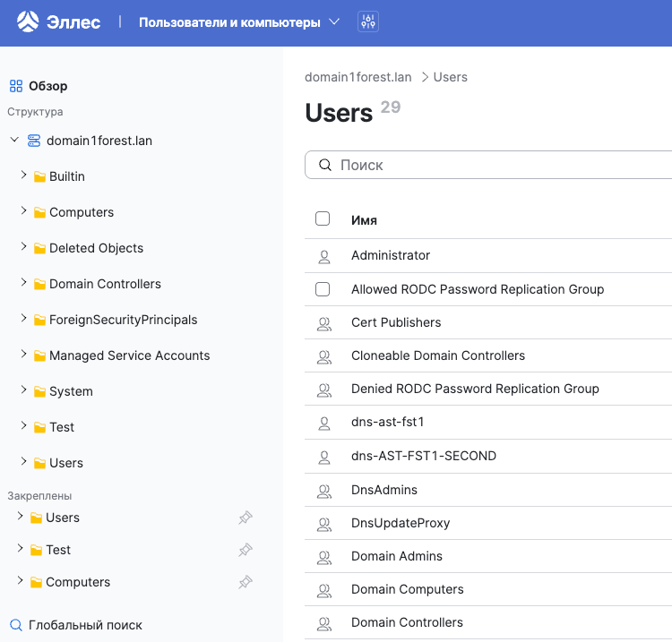Viewport: 672px width, 642px height.
Task: Click the Эллес logo icon
Action: [29, 21]
